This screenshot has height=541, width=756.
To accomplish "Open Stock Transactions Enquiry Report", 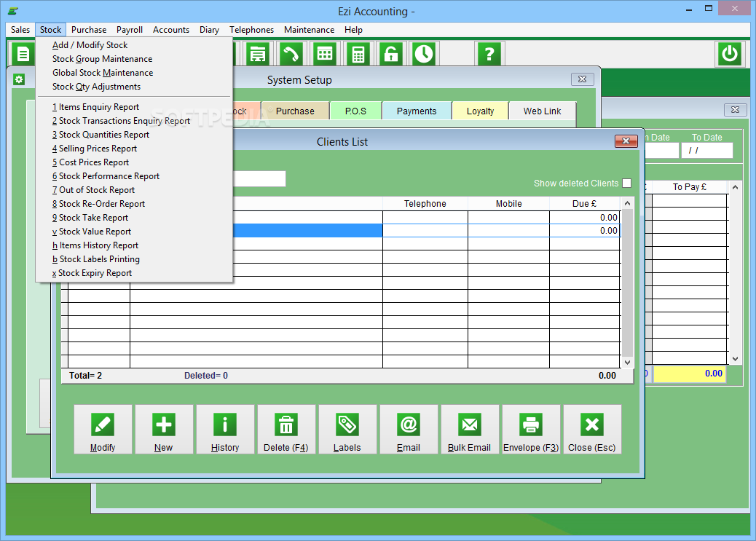I will (x=135, y=121).
